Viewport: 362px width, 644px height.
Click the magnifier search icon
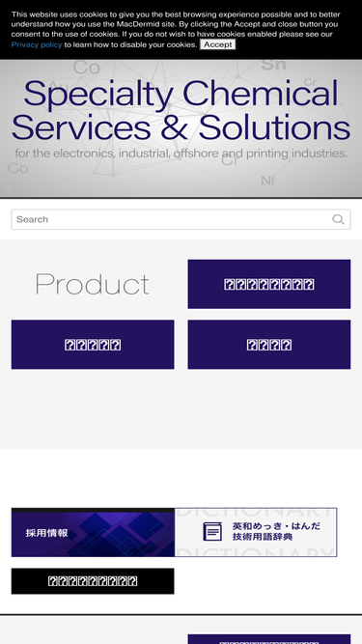(x=338, y=219)
